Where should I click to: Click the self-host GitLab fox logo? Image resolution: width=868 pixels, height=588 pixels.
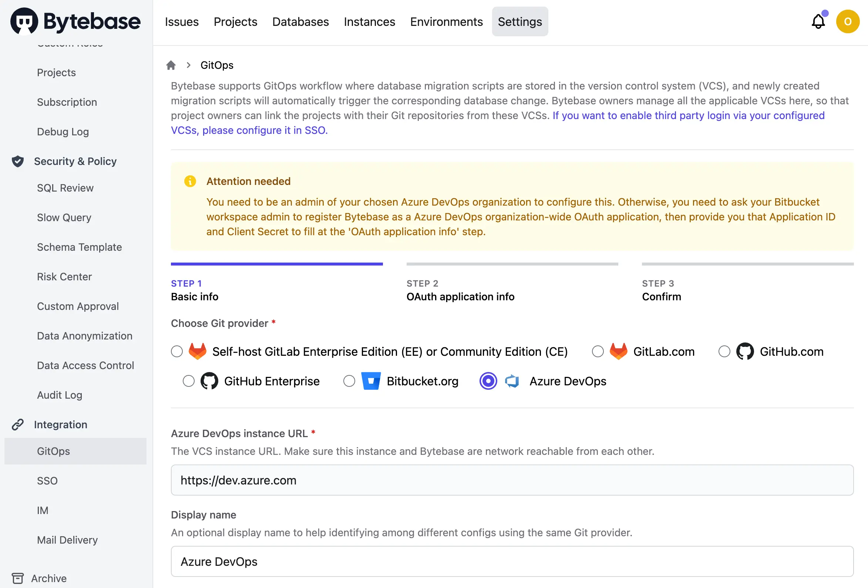(198, 351)
